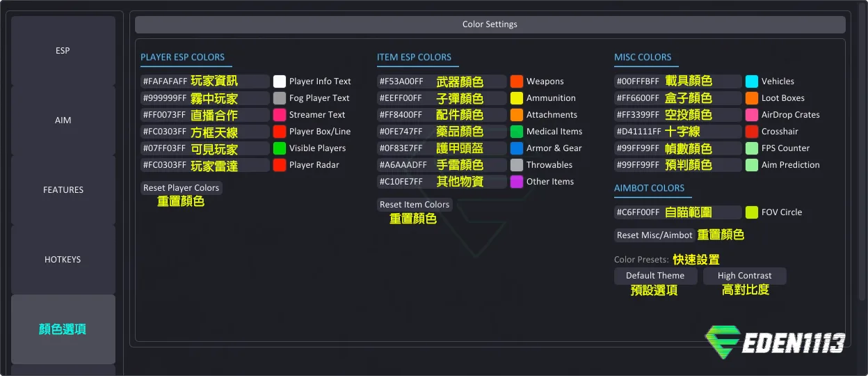Select the Streamer Text pink swatch
Screen dimensions: 868x376
[x=280, y=115]
